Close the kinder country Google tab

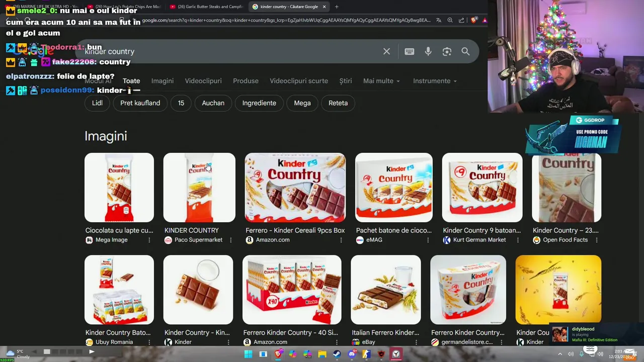coord(324,7)
